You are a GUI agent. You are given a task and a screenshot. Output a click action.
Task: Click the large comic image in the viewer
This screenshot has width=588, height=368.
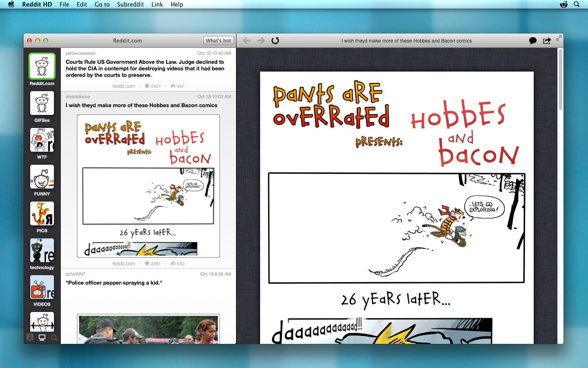click(x=397, y=208)
